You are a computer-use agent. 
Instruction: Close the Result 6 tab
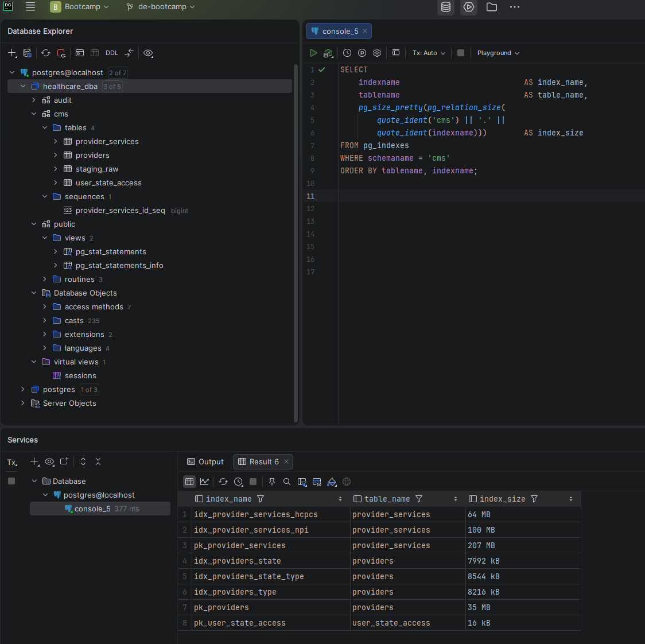point(286,461)
